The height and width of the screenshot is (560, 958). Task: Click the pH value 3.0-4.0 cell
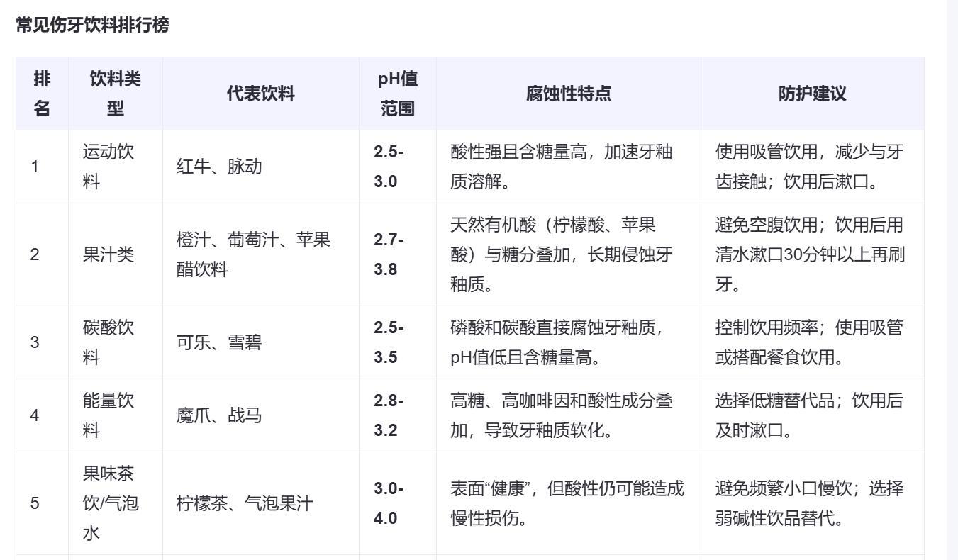coord(389,503)
